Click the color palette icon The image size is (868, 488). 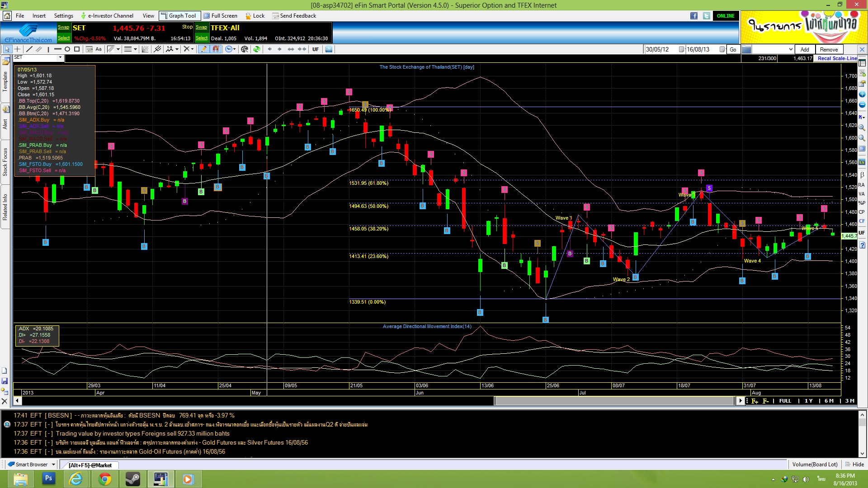pos(245,49)
